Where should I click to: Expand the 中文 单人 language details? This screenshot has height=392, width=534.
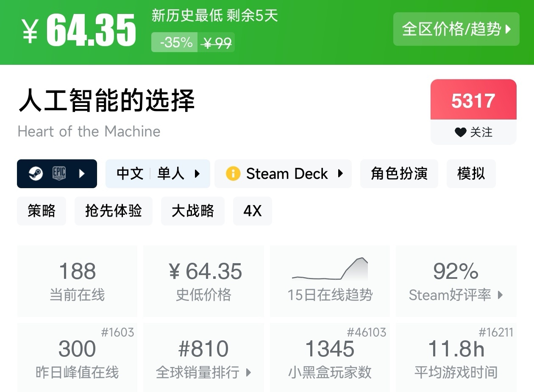coord(158,174)
